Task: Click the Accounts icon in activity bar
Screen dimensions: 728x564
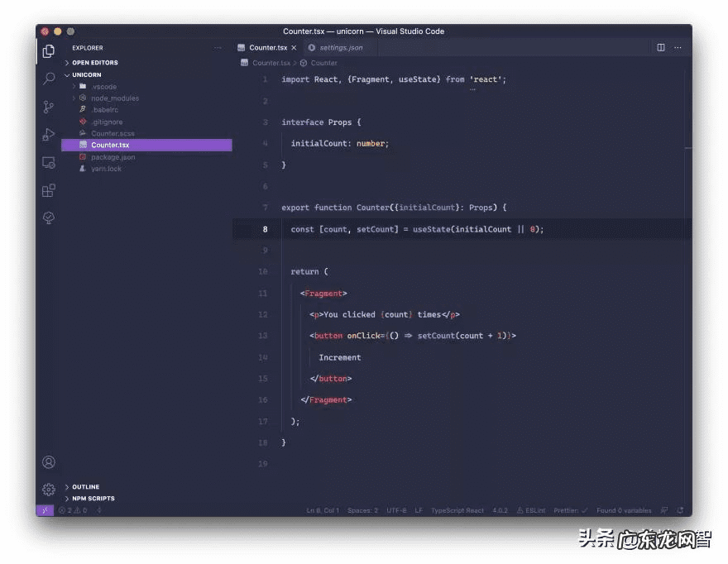Action: [49, 462]
